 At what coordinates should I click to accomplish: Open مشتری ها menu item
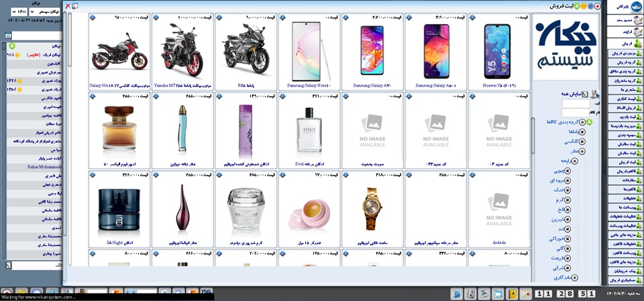tap(625, 90)
